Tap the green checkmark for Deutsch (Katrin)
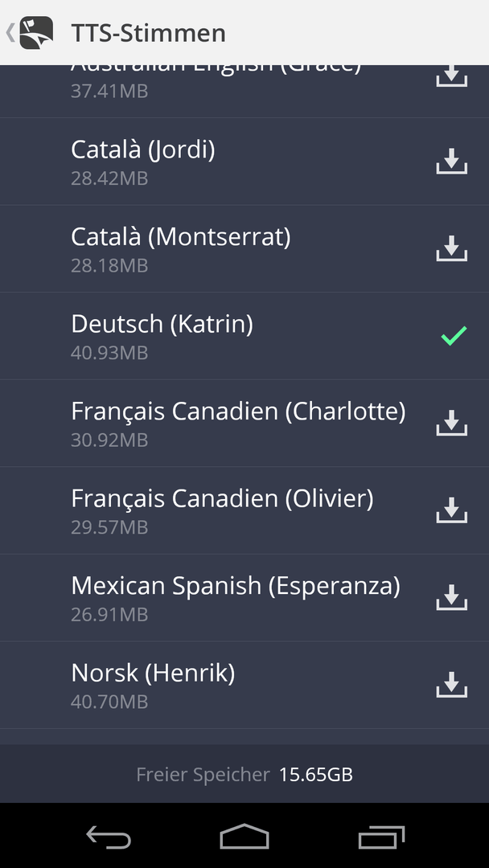489x868 pixels. click(454, 335)
